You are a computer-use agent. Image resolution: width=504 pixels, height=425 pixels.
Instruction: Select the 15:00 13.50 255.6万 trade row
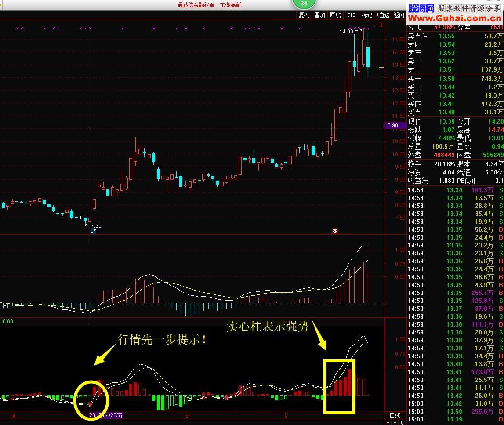click(x=455, y=411)
